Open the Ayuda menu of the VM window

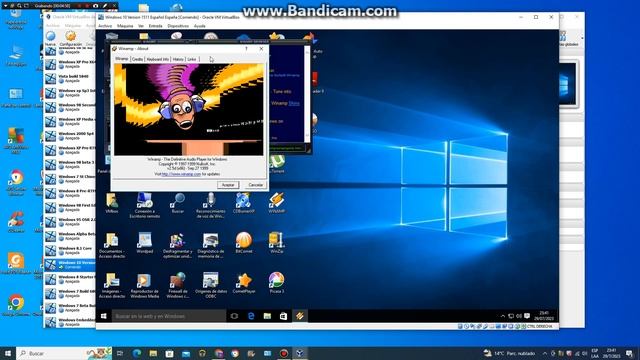pos(199,26)
